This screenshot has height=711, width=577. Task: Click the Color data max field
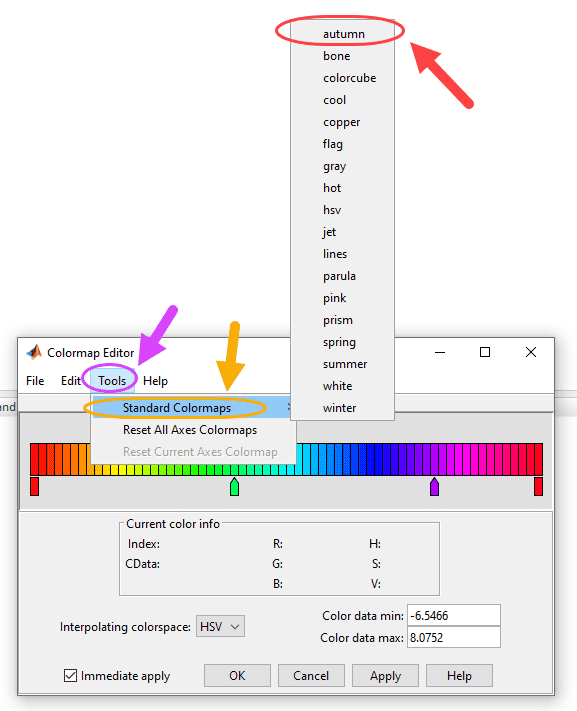[454, 637]
